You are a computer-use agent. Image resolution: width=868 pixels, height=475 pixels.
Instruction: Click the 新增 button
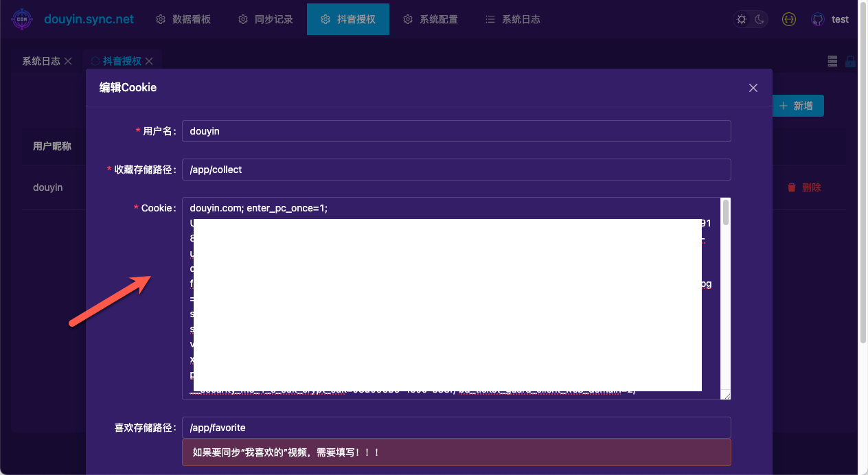point(798,105)
